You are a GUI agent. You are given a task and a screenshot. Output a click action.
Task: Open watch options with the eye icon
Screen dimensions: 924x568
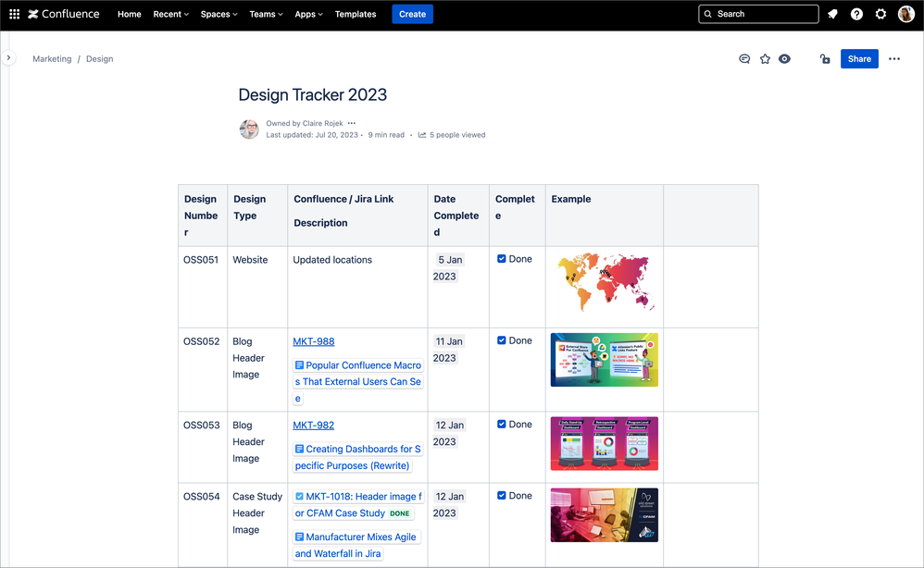point(784,58)
